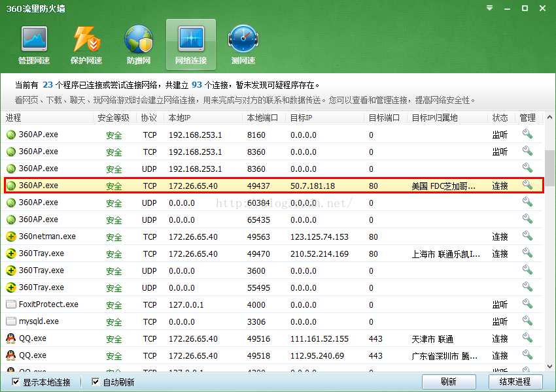Viewport: 556px width, 392px height.
Task: Click target IP 123.125.74.153
Action: click(319, 237)
